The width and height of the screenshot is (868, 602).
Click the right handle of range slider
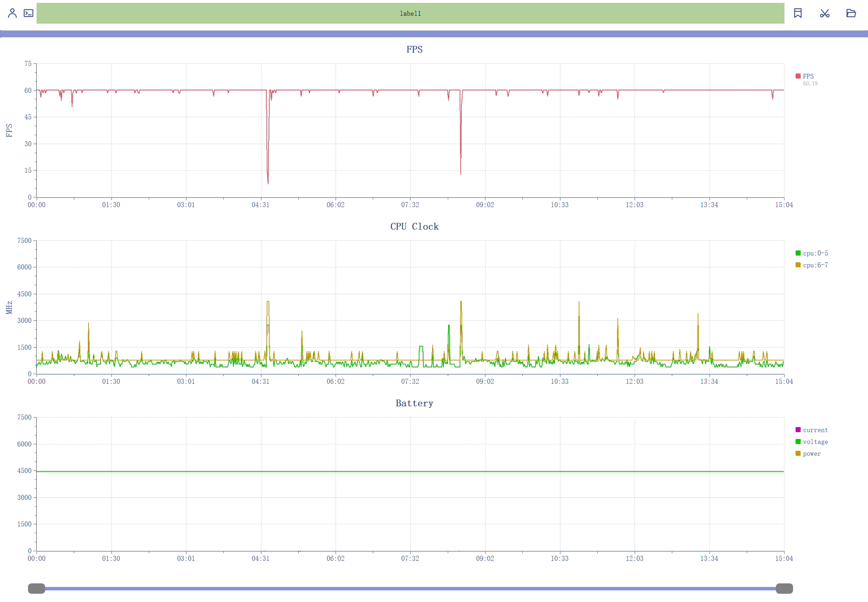click(x=784, y=588)
